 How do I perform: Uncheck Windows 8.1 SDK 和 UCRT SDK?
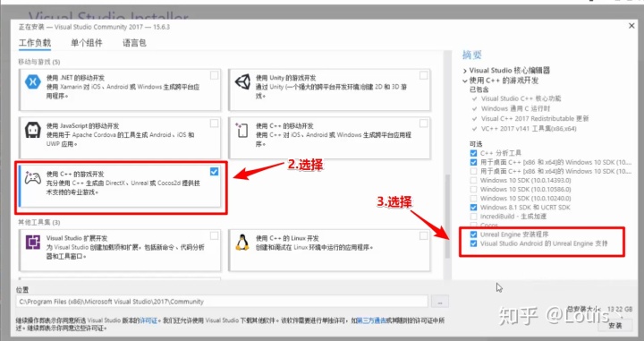473,207
